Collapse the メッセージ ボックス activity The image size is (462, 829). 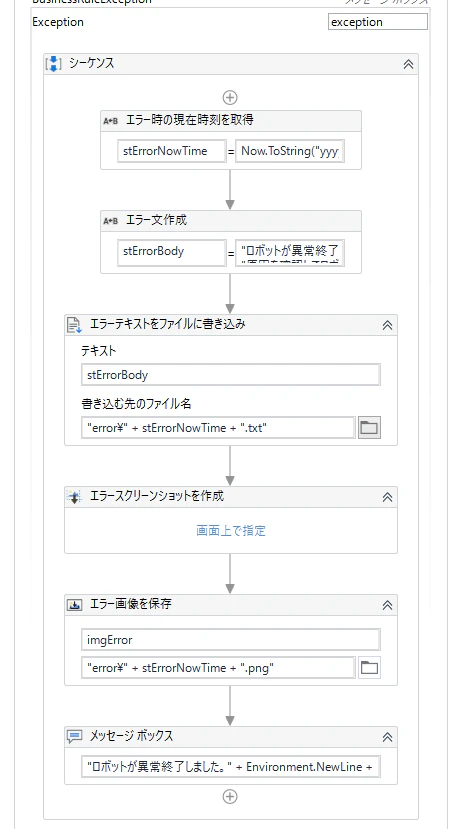387,736
